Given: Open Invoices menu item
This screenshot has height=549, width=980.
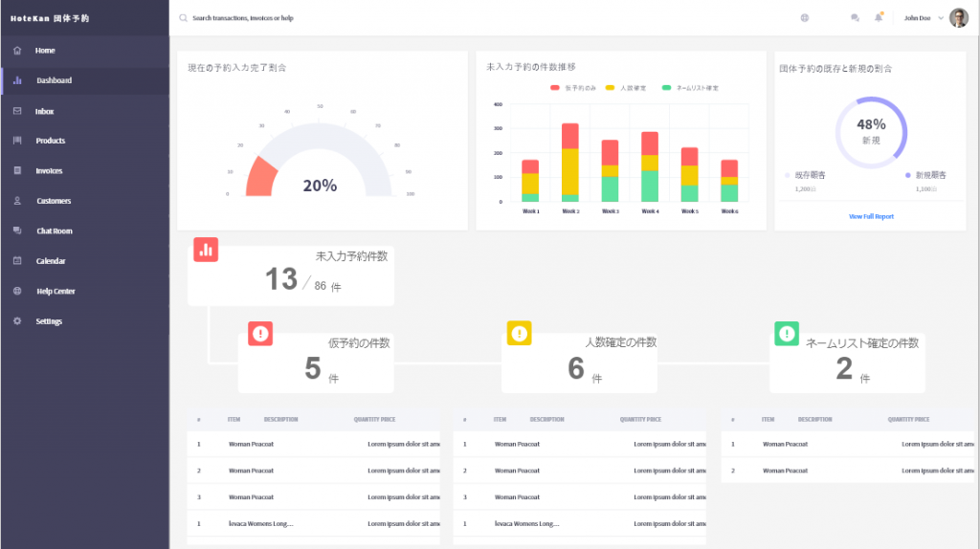Looking at the screenshot, I should [49, 170].
